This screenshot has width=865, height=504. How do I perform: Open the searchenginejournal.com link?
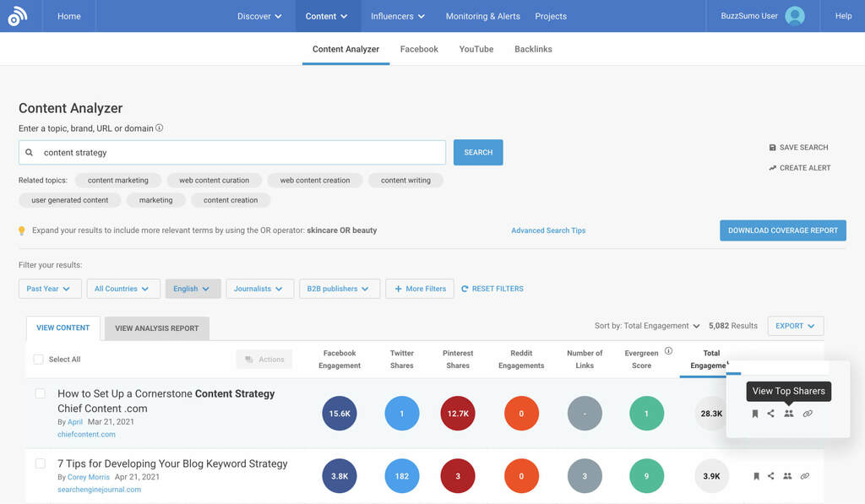click(x=100, y=490)
